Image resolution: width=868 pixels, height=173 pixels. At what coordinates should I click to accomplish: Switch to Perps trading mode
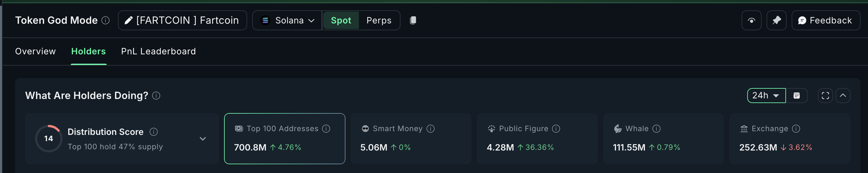(379, 21)
